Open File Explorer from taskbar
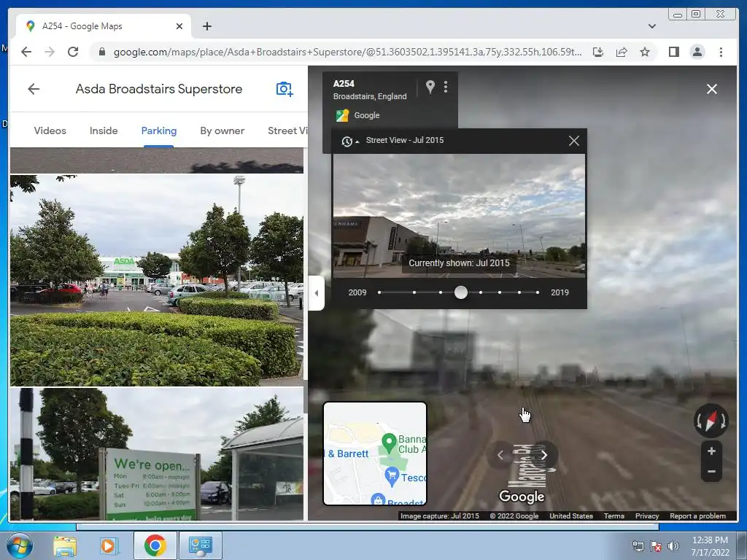Screen dimensions: 747x560 click(x=65, y=545)
